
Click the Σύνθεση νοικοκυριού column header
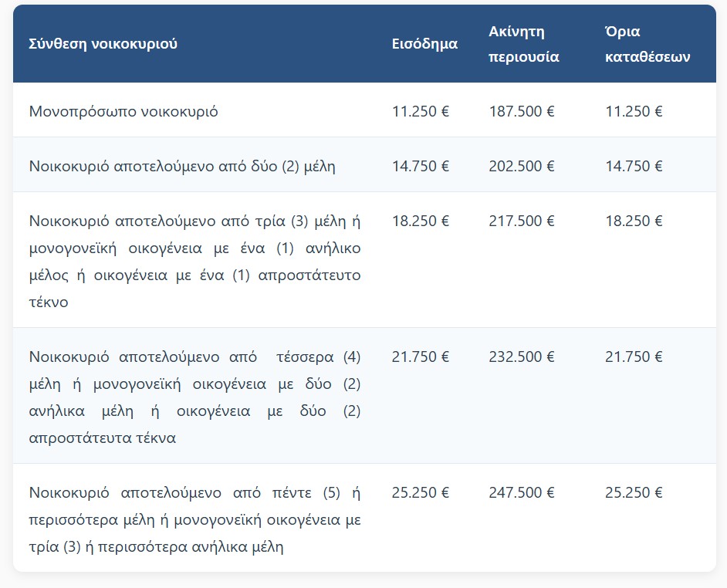[103, 44]
